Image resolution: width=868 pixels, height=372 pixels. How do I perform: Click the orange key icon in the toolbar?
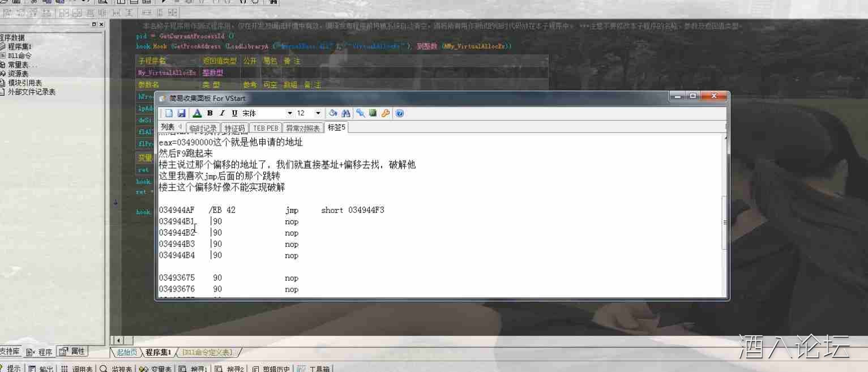click(x=386, y=113)
